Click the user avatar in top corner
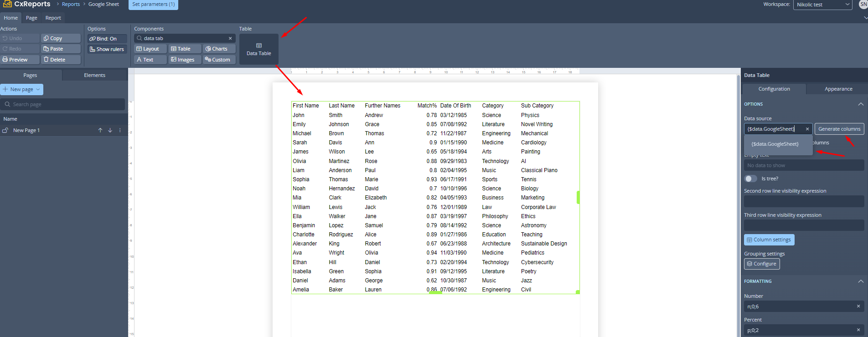 click(x=863, y=4)
